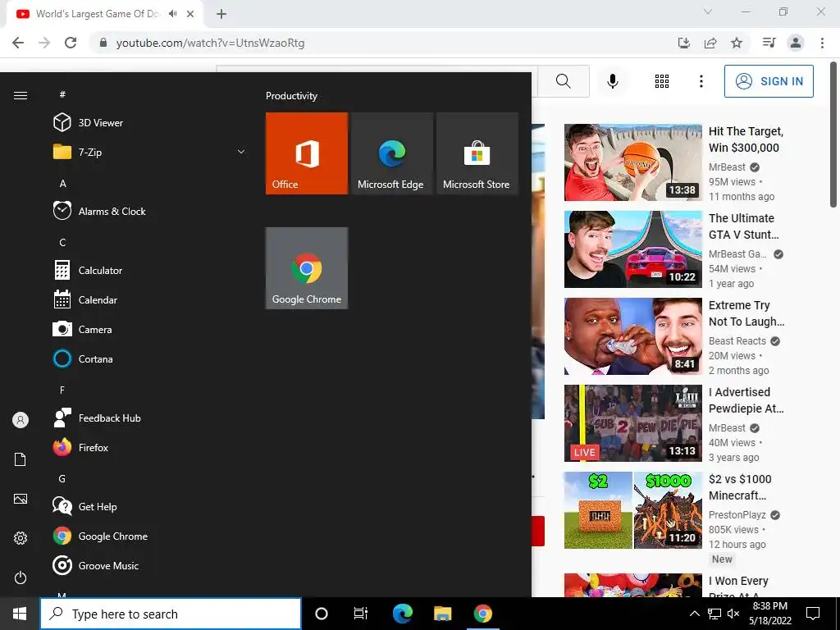Open Chrome media controls icon
This screenshot has height=630, width=840.
tap(769, 43)
